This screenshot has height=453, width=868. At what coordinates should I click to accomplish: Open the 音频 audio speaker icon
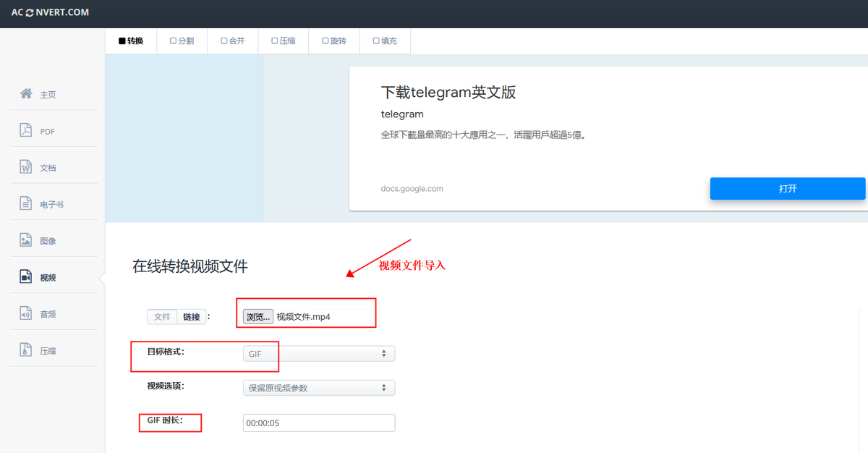[26, 313]
